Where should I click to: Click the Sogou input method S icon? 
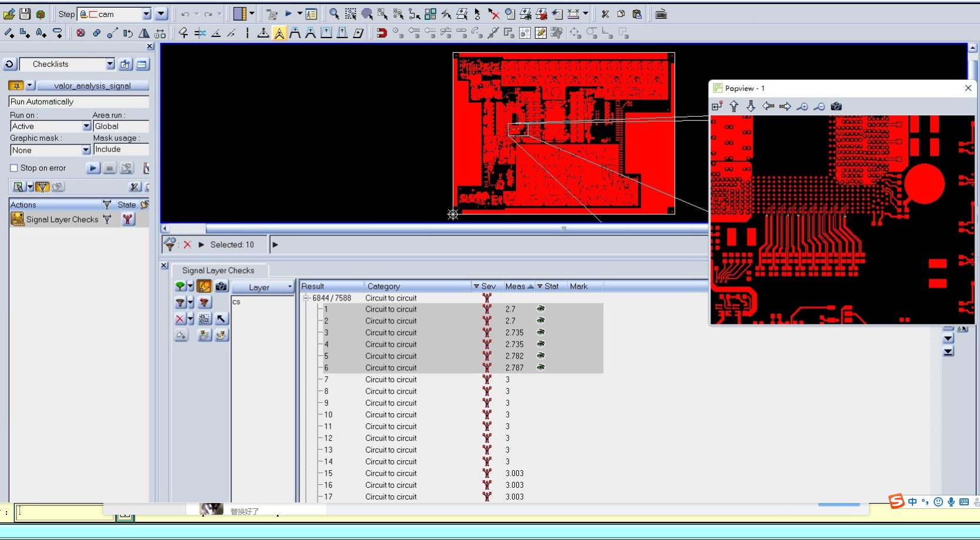tap(897, 501)
